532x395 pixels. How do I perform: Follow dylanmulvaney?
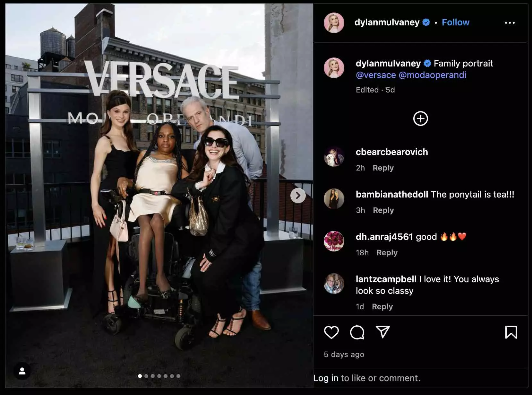(x=455, y=22)
